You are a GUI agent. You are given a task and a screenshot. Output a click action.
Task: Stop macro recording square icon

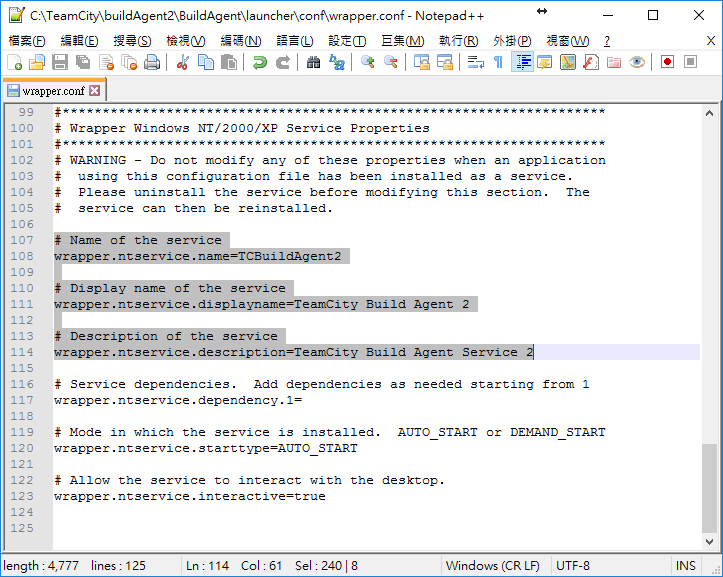click(x=690, y=62)
